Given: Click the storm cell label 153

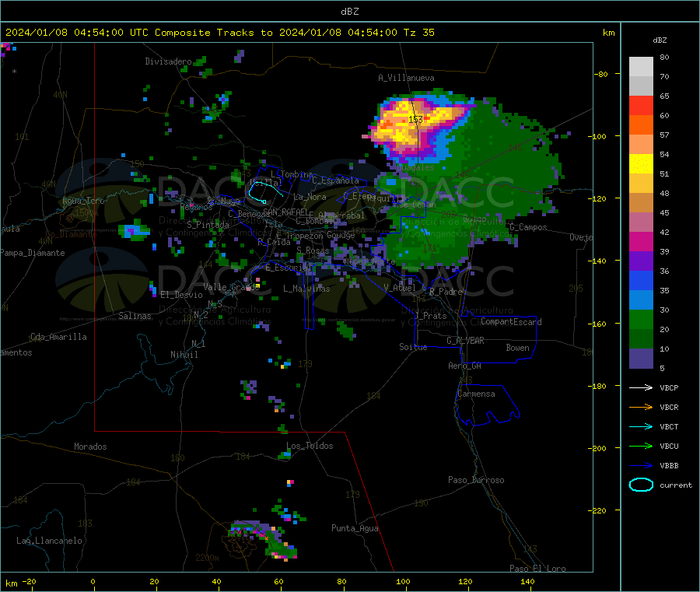Looking at the screenshot, I should click(x=415, y=119).
